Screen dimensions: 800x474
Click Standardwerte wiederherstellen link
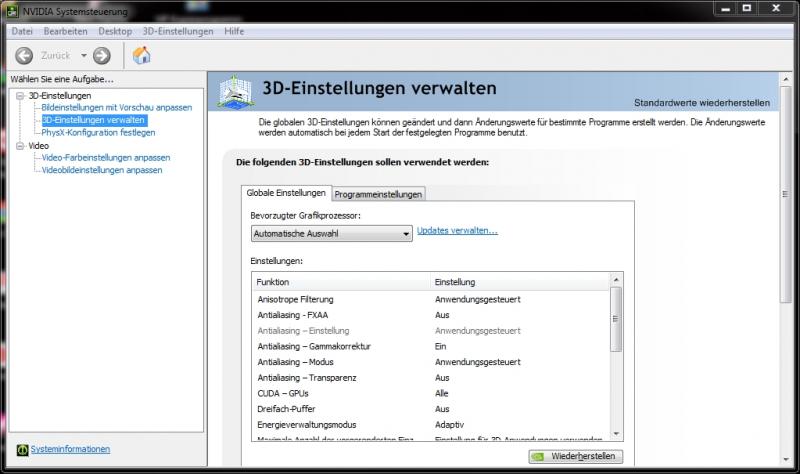point(702,103)
